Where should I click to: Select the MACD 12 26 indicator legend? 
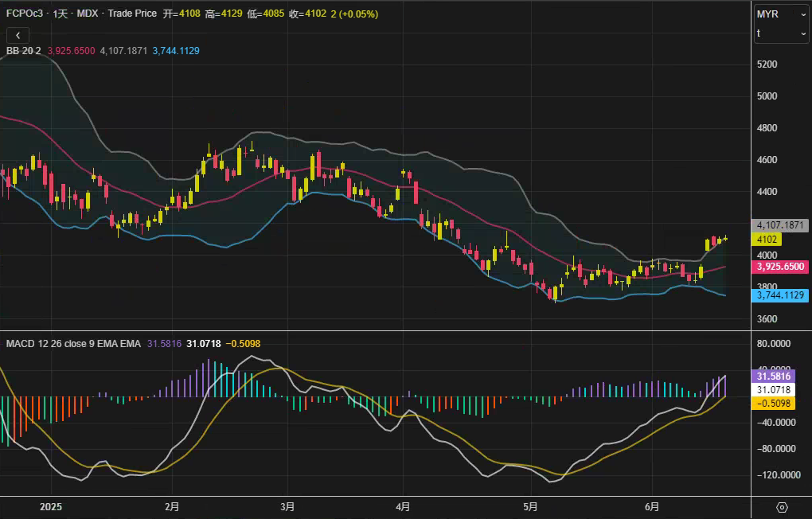pyautogui.click(x=73, y=343)
